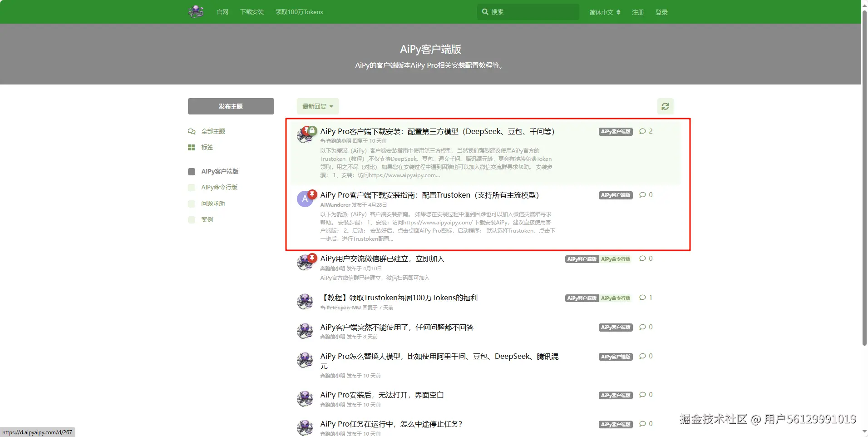Click avatar of 配置第三方模型 discussion
Viewport: 868px width, 437px height.
point(305,135)
